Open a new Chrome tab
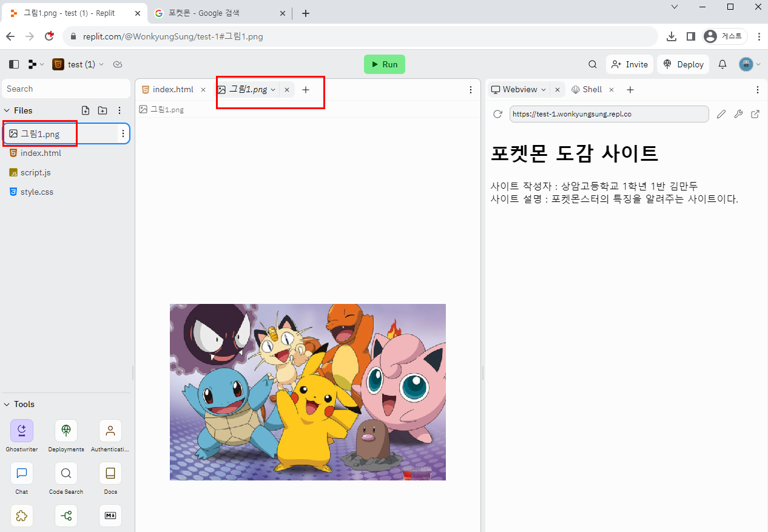This screenshot has width=768, height=532. (x=306, y=13)
